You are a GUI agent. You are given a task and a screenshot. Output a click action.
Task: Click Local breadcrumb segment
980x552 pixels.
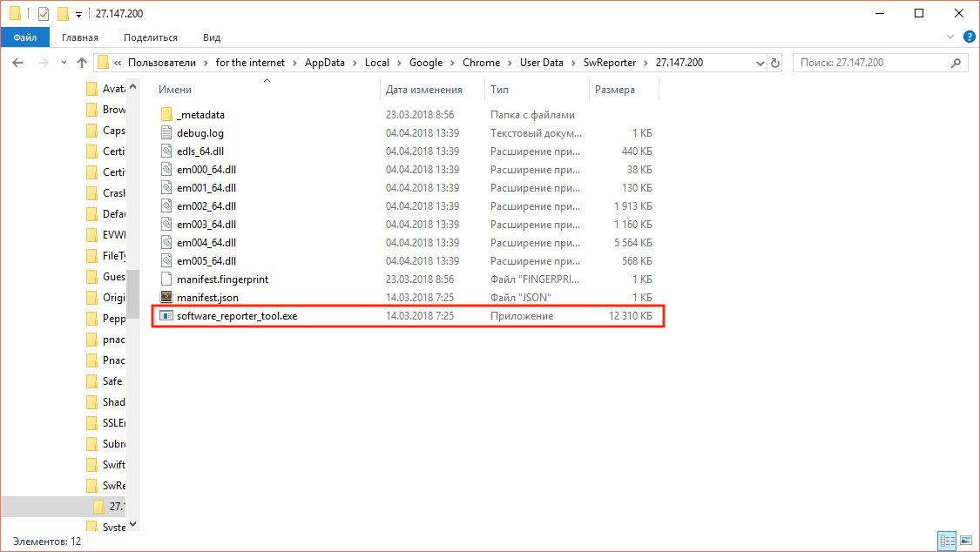[377, 63]
